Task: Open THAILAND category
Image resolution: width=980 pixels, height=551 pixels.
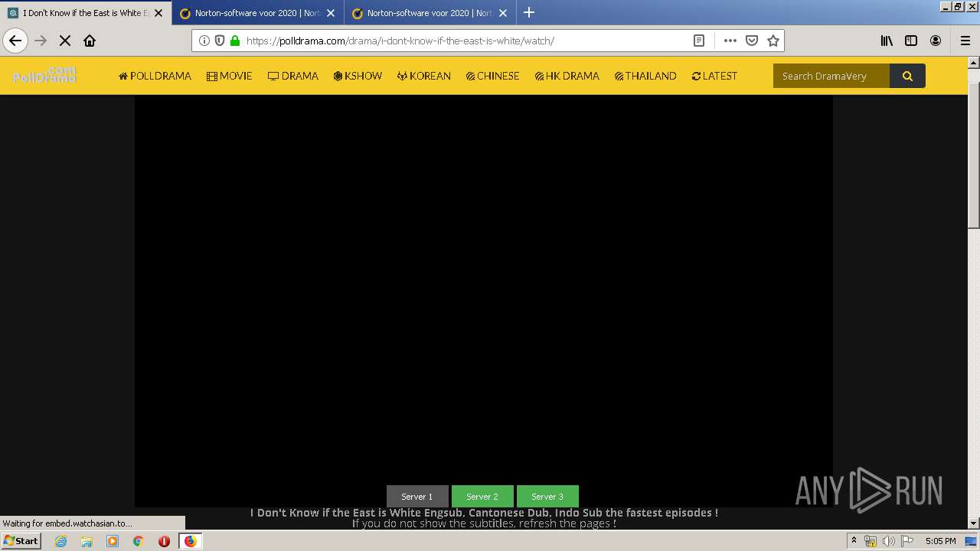Action: (x=645, y=76)
